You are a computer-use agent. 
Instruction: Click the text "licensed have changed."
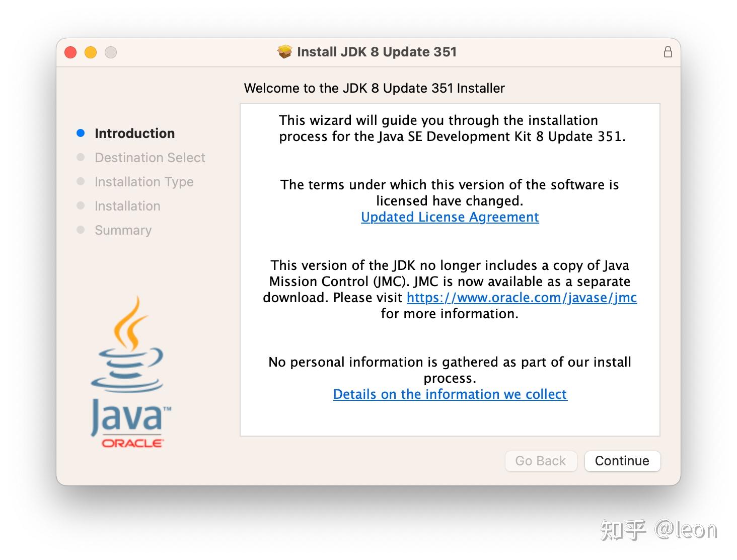450,201
